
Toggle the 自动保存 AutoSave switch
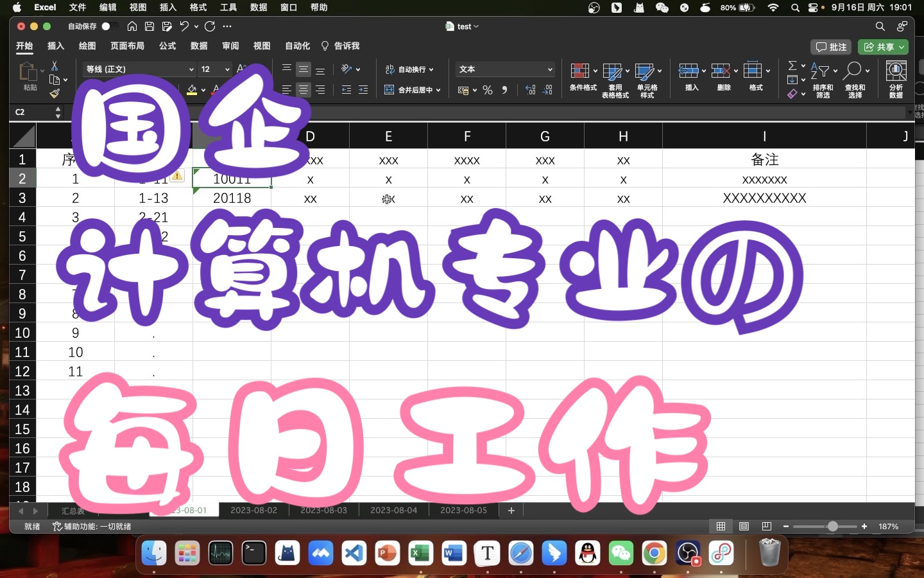coord(110,26)
